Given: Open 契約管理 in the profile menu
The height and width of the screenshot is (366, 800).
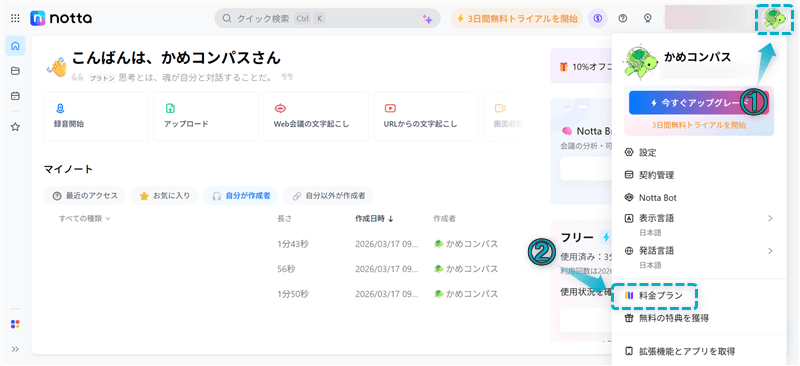Looking at the screenshot, I should [698, 175].
